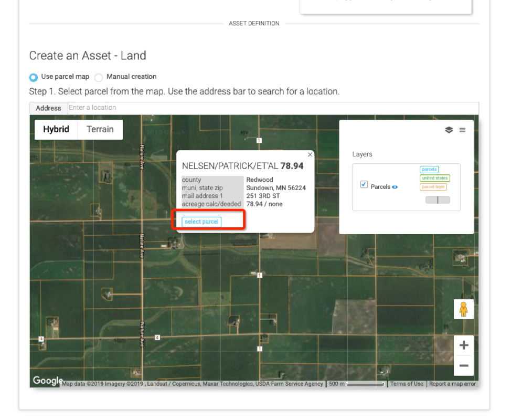Select the 'Use parcel map' radio option

[34, 77]
